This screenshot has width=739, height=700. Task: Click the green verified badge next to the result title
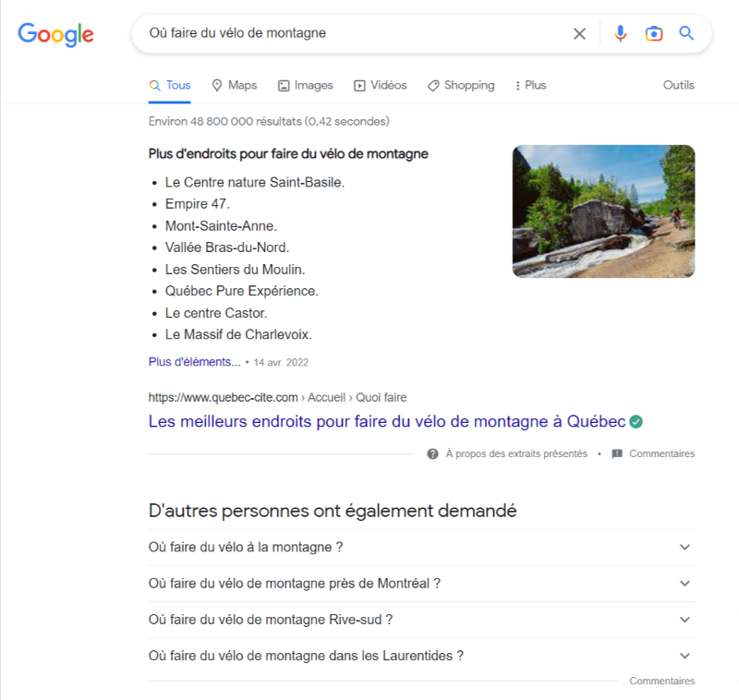click(636, 422)
